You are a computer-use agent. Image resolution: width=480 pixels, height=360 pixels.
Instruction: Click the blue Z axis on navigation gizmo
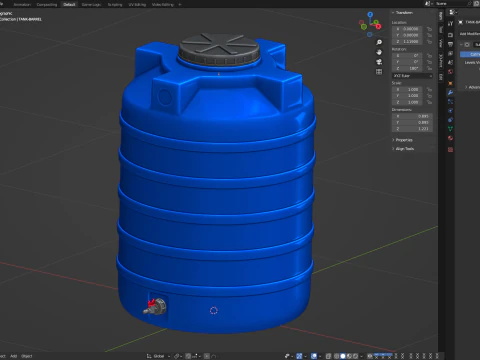pos(370,15)
